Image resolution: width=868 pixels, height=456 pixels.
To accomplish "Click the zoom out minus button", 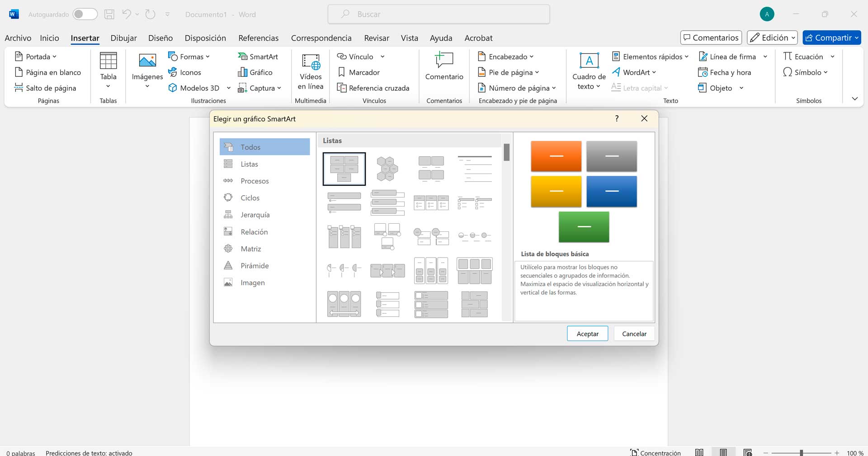I will tap(766, 452).
